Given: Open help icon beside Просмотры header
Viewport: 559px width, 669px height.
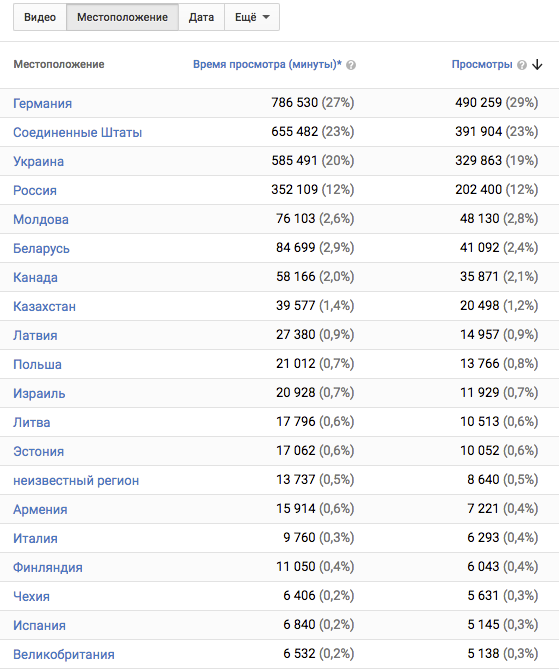Looking at the screenshot, I should [521, 65].
